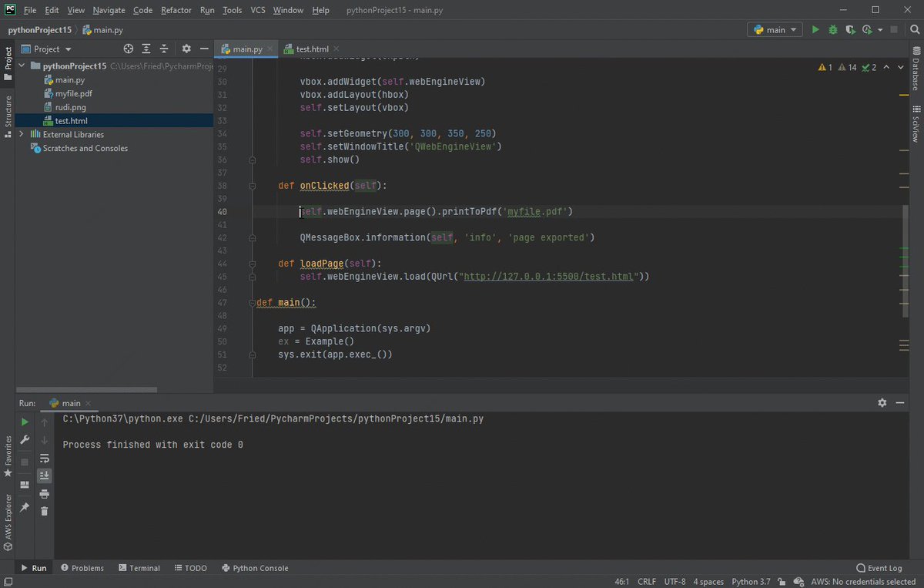This screenshot has height=588, width=924.
Task: Run main with coverage
Action: [850, 30]
